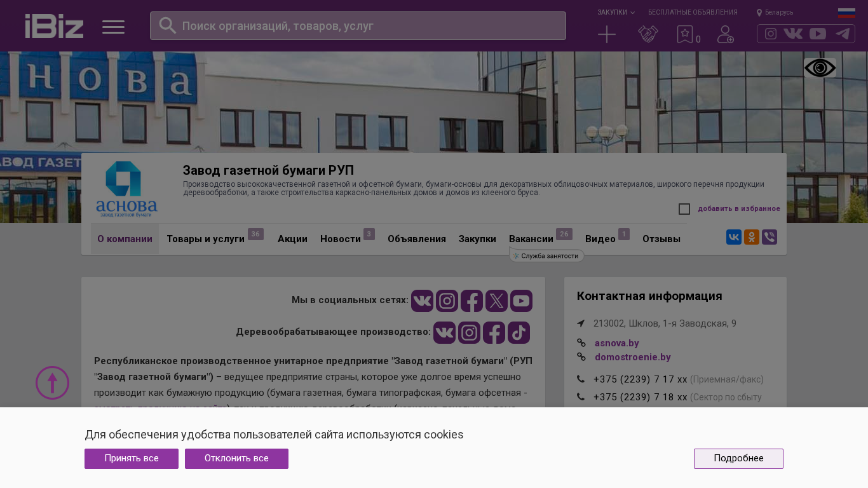Open the favorites bookmark star icon

pos(685,34)
